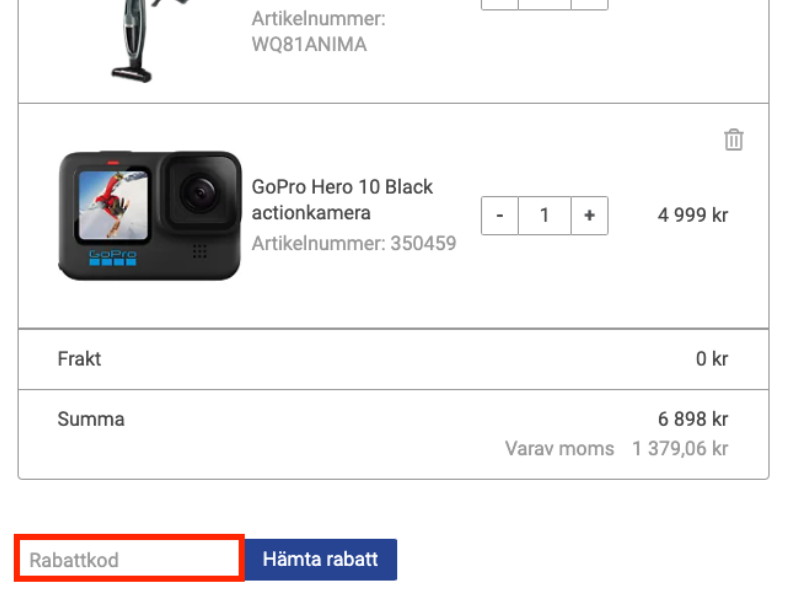Decrease GoPro quantity with minus button
Screen dimensions: 800x600
point(500,216)
